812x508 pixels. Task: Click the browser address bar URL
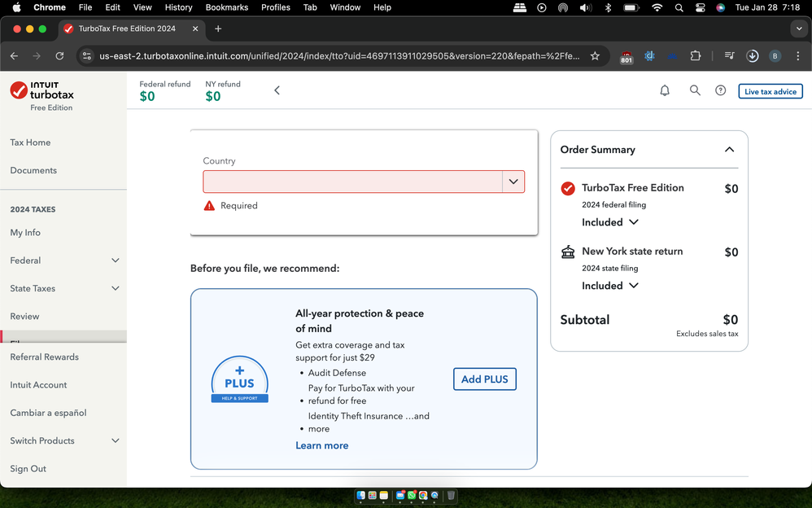point(339,56)
